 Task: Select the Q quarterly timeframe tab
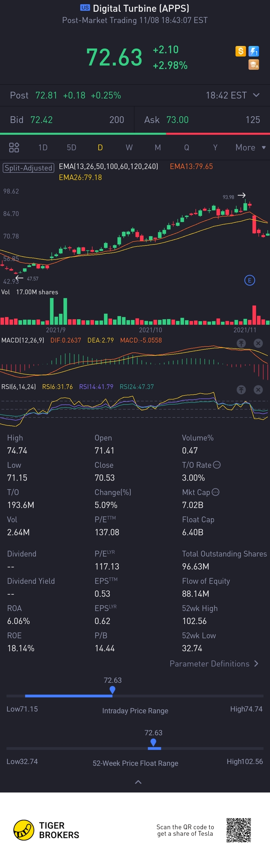click(x=186, y=147)
